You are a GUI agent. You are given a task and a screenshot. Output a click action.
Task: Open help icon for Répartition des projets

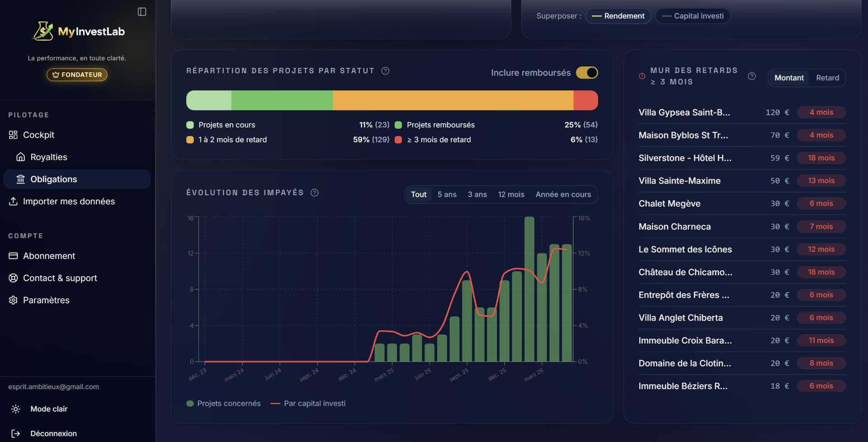click(385, 71)
